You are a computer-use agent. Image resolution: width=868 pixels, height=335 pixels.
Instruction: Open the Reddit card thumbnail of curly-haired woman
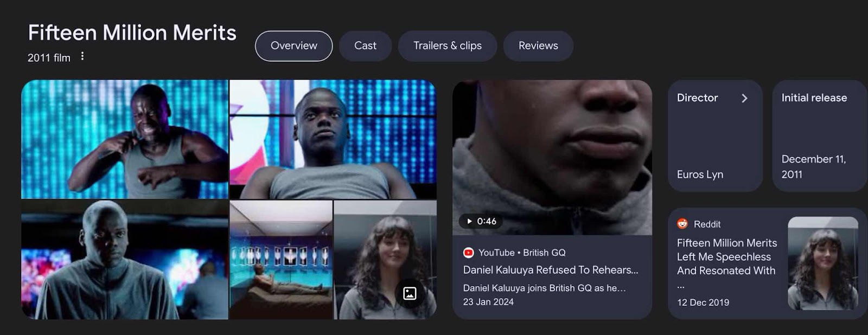[823, 263]
